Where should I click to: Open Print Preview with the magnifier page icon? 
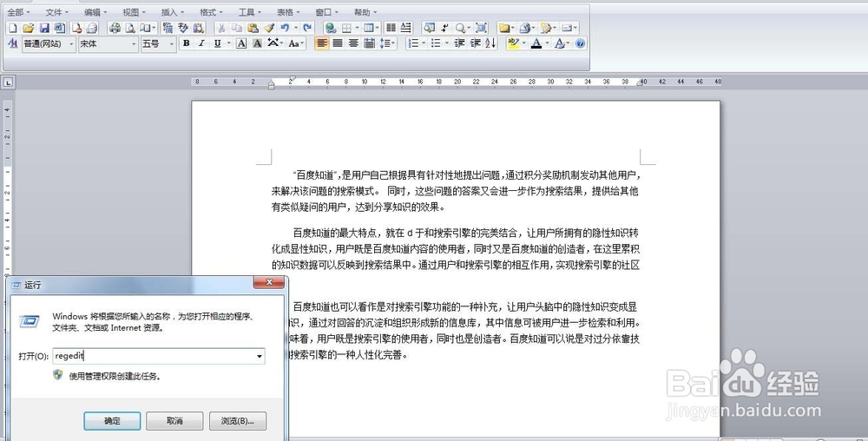tap(130, 28)
